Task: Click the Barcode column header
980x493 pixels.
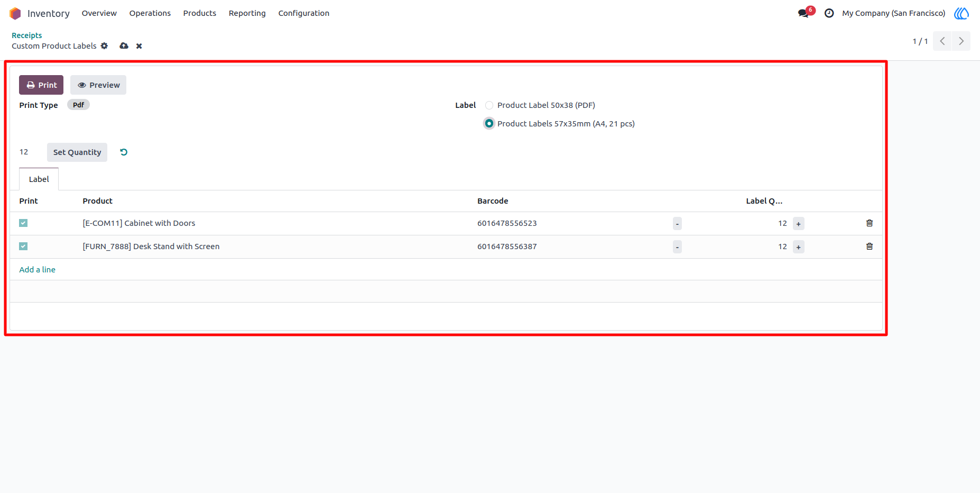Action: point(493,201)
